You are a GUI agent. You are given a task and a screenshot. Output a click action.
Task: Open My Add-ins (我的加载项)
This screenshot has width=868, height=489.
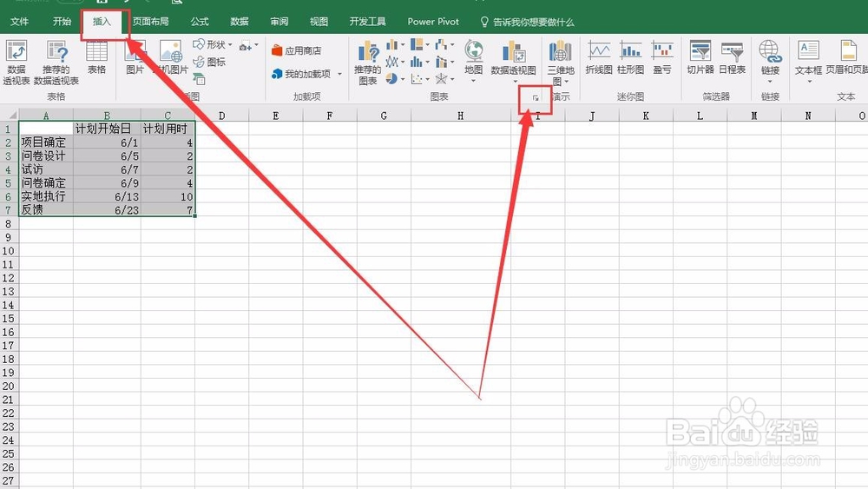click(x=301, y=74)
